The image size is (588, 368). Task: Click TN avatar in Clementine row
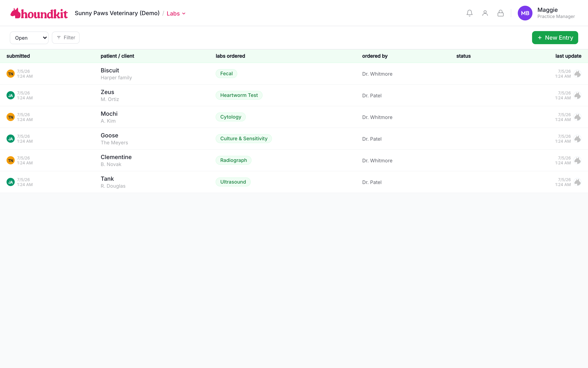(10, 160)
